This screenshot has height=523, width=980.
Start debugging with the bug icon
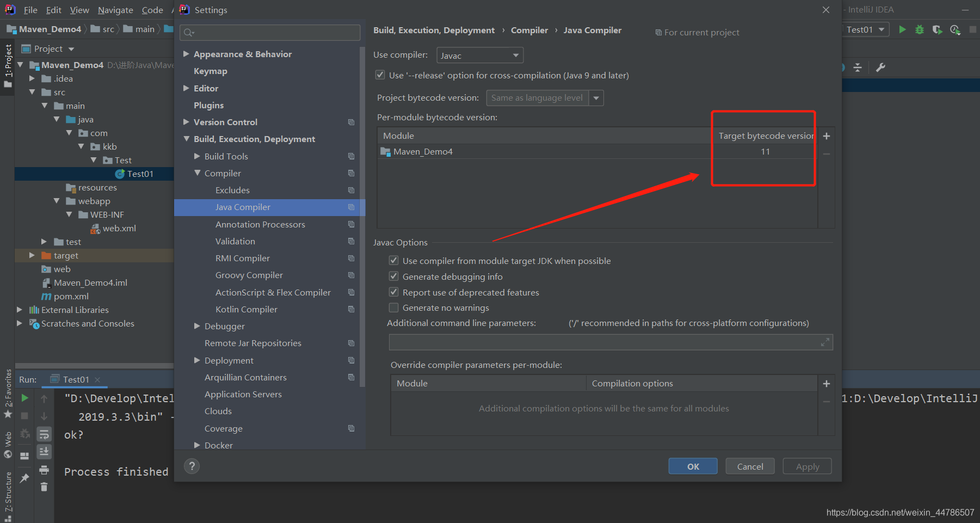pyautogui.click(x=920, y=30)
